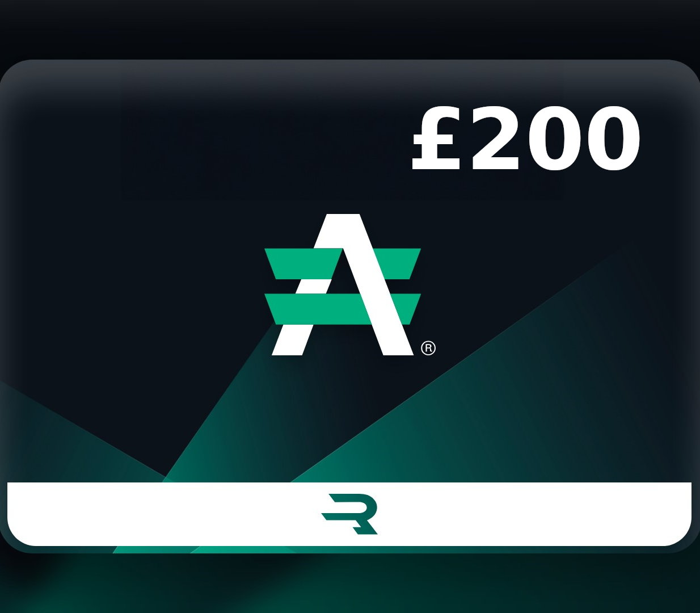The height and width of the screenshot is (613, 700).
Task: Select the lower green bar of the logo
Action: [343, 309]
